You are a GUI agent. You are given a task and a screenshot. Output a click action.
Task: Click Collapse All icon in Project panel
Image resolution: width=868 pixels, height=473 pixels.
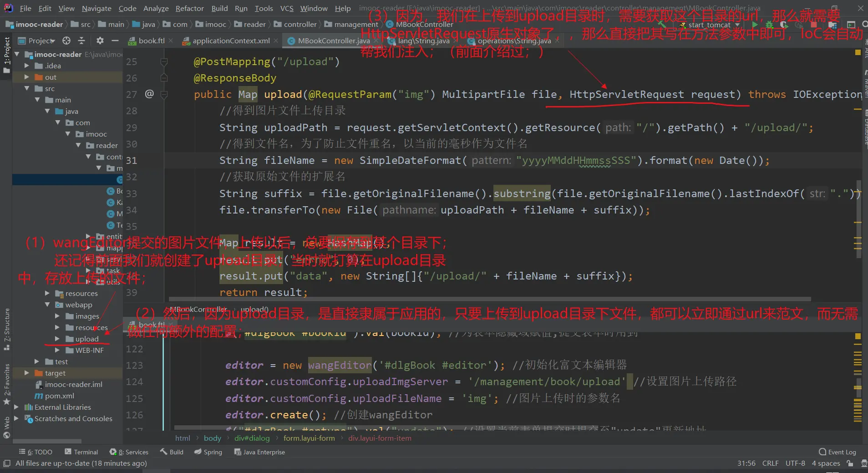point(81,41)
